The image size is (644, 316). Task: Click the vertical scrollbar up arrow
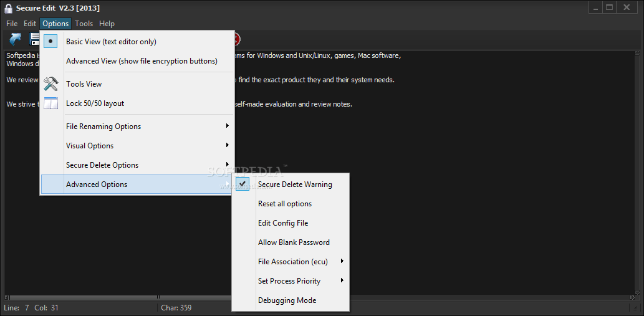click(x=637, y=54)
